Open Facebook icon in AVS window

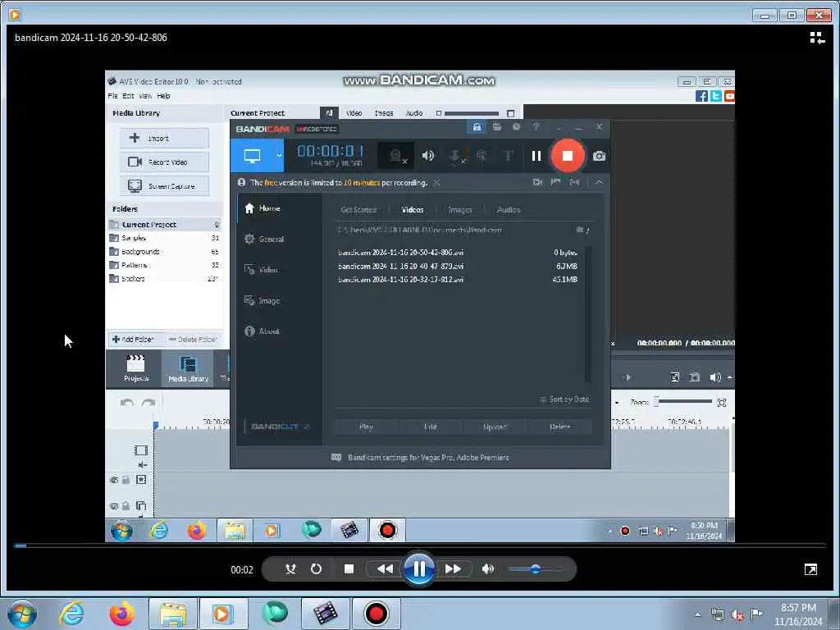coord(701,96)
